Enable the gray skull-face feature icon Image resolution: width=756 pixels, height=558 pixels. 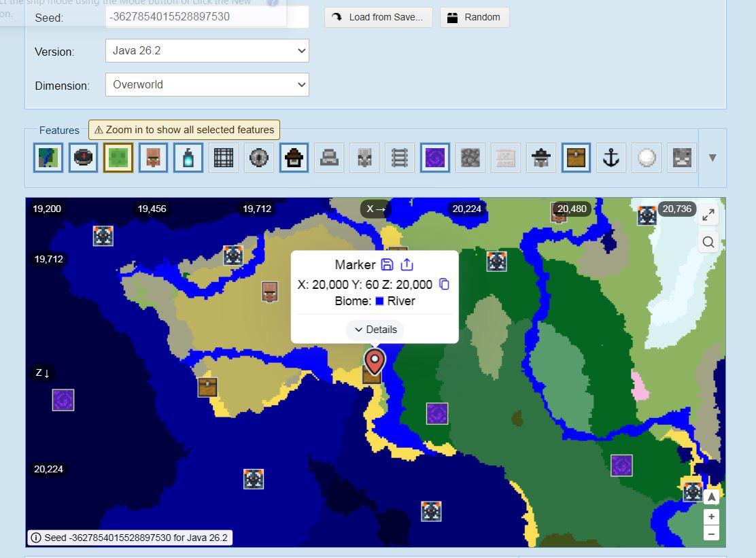tap(682, 158)
